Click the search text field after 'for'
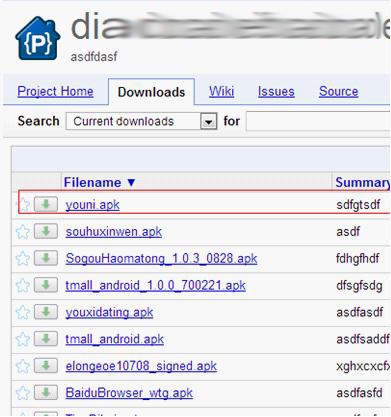This screenshot has width=391, height=417. (318, 121)
